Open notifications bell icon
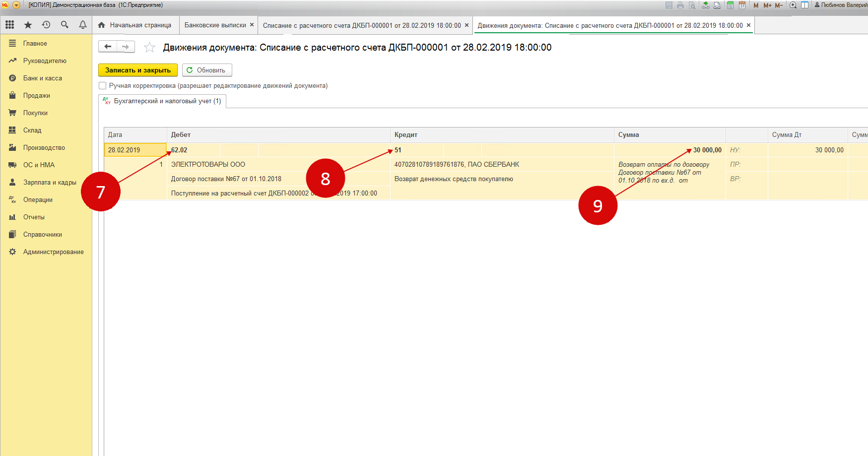The width and height of the screenshot is (868, 456). click(x=83, y=25)
